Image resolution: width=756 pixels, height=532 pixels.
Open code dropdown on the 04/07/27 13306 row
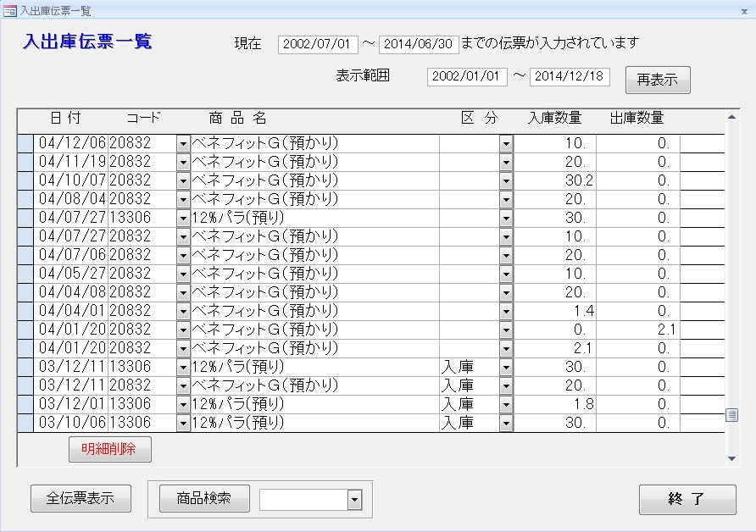pyautogui.click(x=183, y=218)
